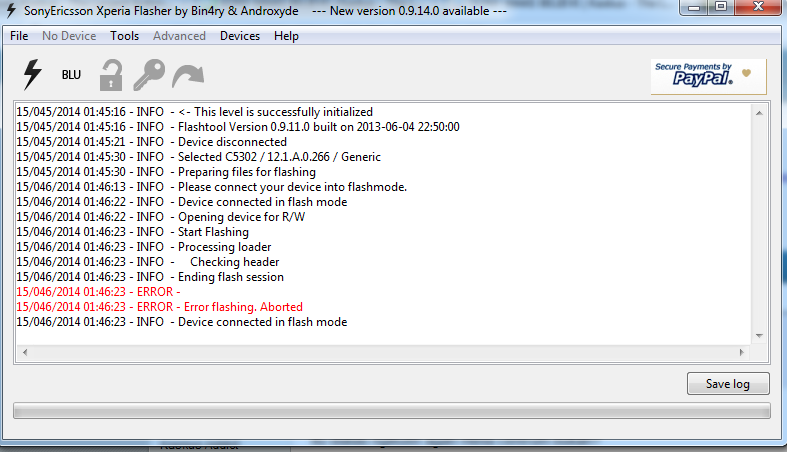Open the Devices menu
Viewport: 787px width, 452px height.
tap(240, 36)
